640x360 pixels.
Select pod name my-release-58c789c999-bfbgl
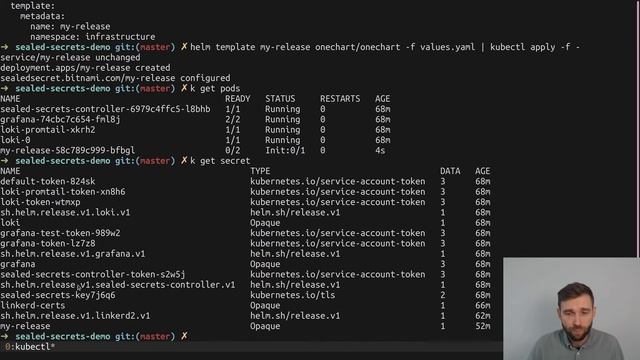pos(67,151)
